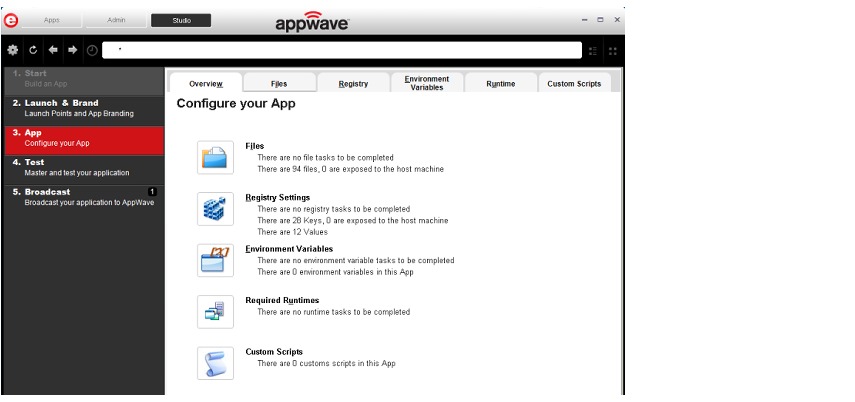Switch to the Apps tab
The width and height of the screenshot is (855, 402).
(52, 20)
